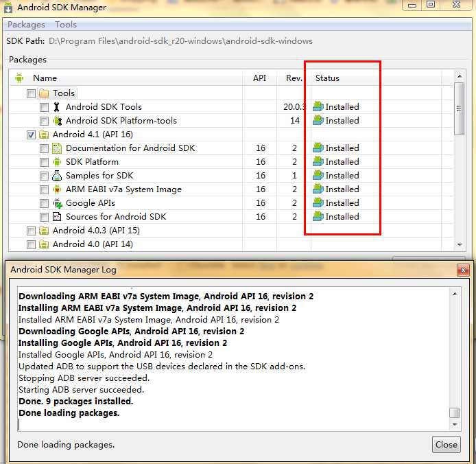Viewport: 476px width, 464px height.
Task: Select the Android 4.1 (API 16) row label
Action: tap(93, 135)
